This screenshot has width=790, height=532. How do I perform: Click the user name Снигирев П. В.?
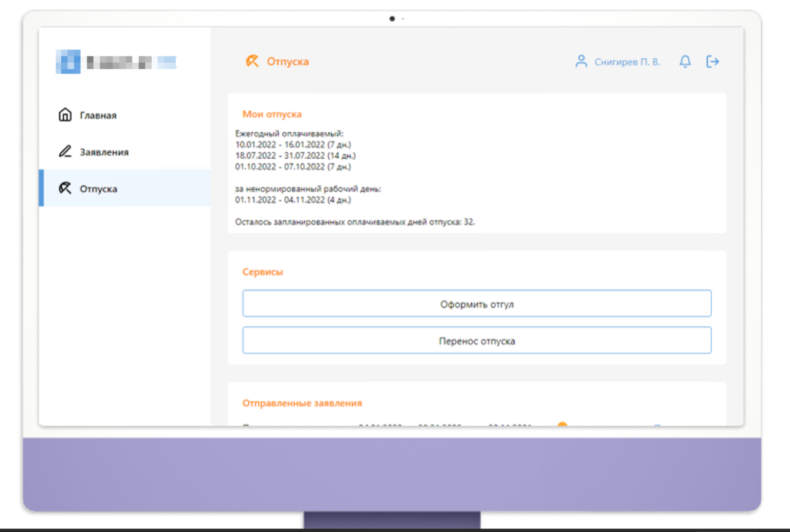627,62
